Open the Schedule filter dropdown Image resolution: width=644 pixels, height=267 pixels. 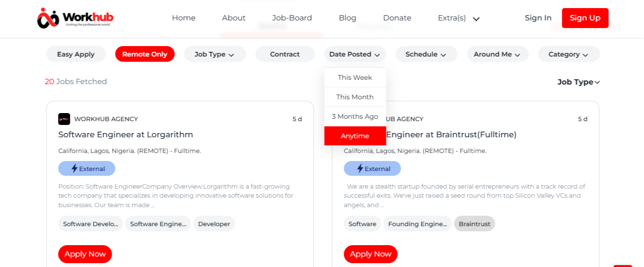click(x=426, y=54)
